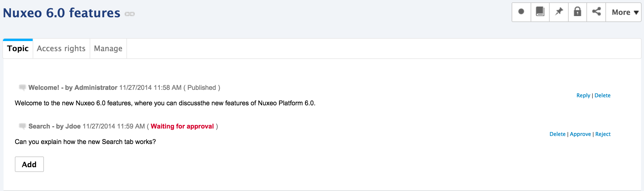The height and width of the screenshot is (191, 644).
Task: Open the Manage tab
Action: coord(108,48)
